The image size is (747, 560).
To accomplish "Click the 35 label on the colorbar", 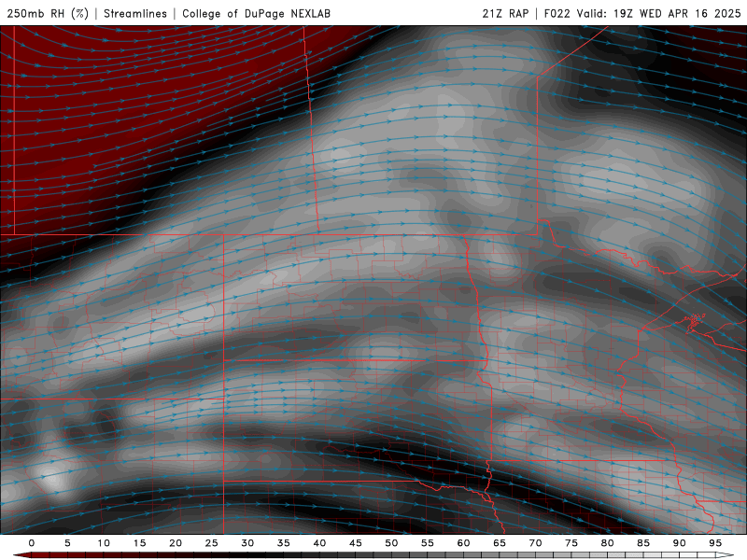I will point(284,543).
